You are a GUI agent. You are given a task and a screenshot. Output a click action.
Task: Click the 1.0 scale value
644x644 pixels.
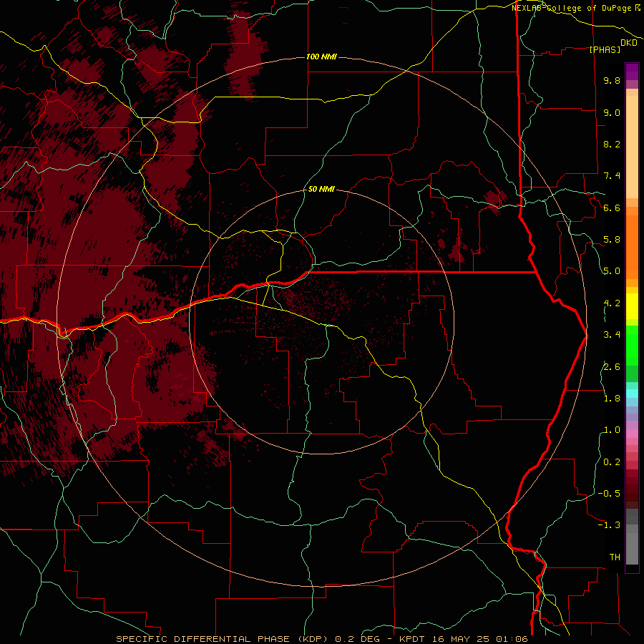tap(612, 430)
